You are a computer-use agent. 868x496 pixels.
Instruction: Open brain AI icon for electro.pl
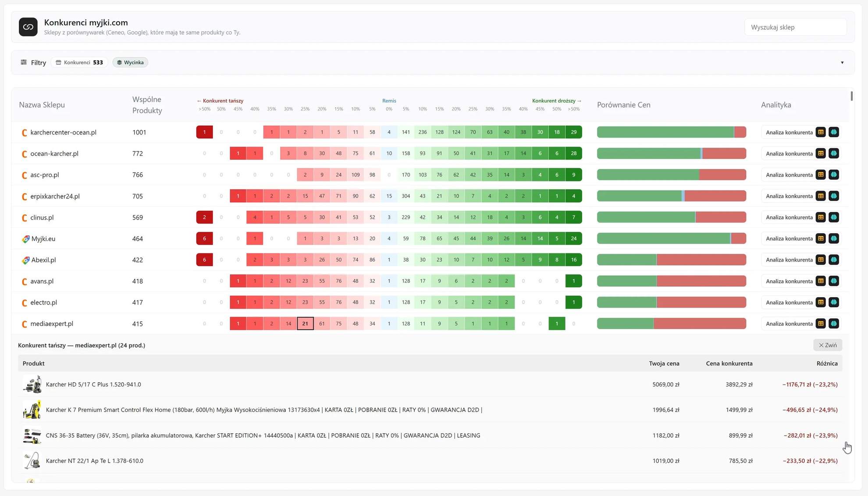(834, 302)
